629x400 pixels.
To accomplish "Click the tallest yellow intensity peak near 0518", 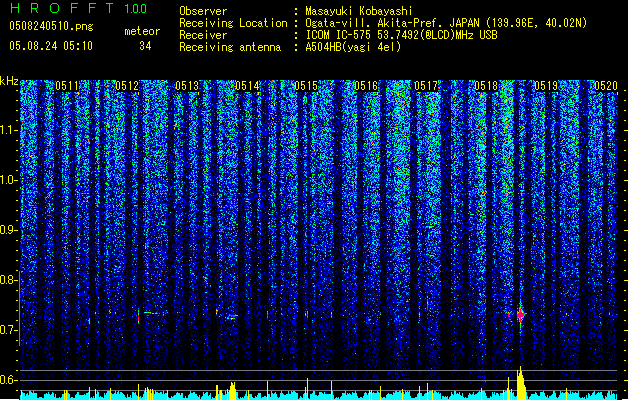I will (521, 383).
